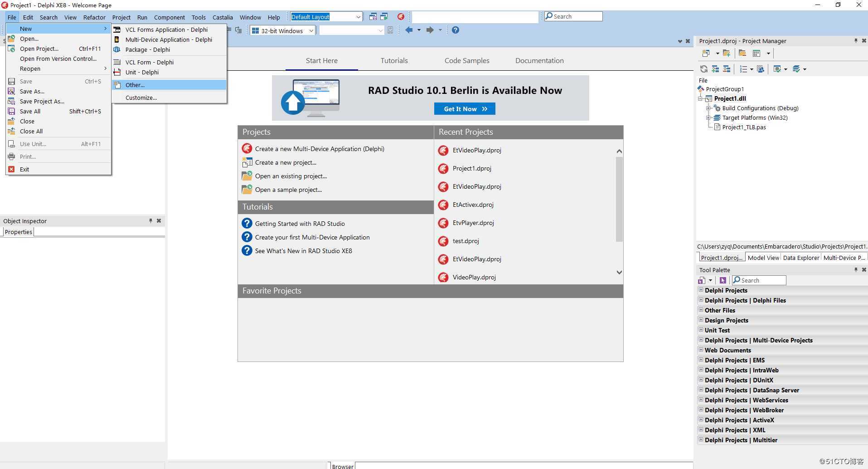Screen dimensions: 868x469
Task: Click Open Project... in File menu
Action: [58, 49]
